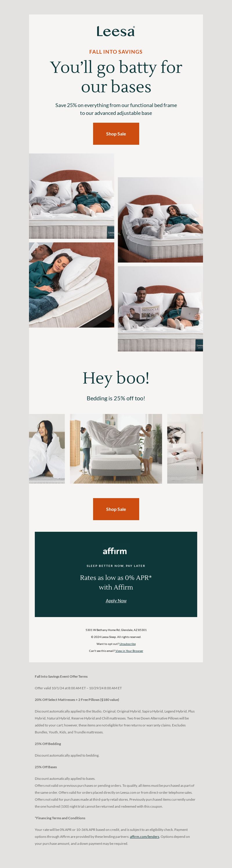
Task: Click the Affirm logo in green banner
Action: (115, 551)
